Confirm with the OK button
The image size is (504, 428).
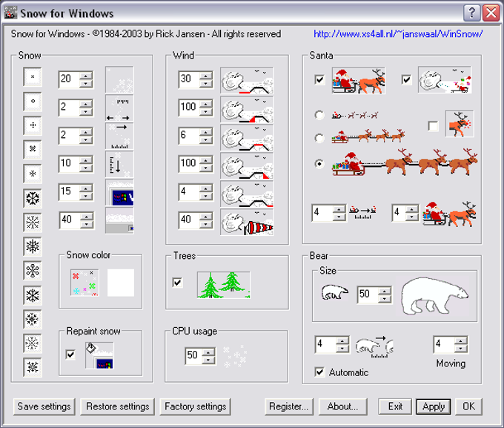pyautogui.click(x=468, y=406)
